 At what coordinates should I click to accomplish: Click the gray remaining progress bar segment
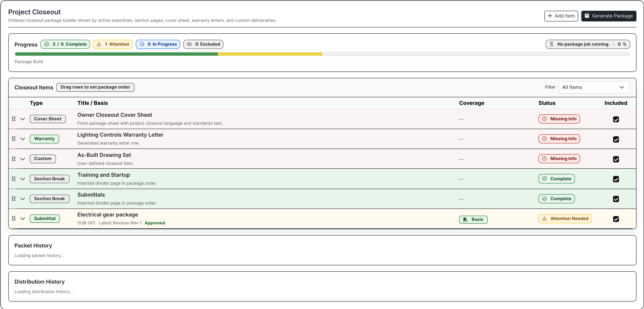pyautogui.click(x=476, y=54)
